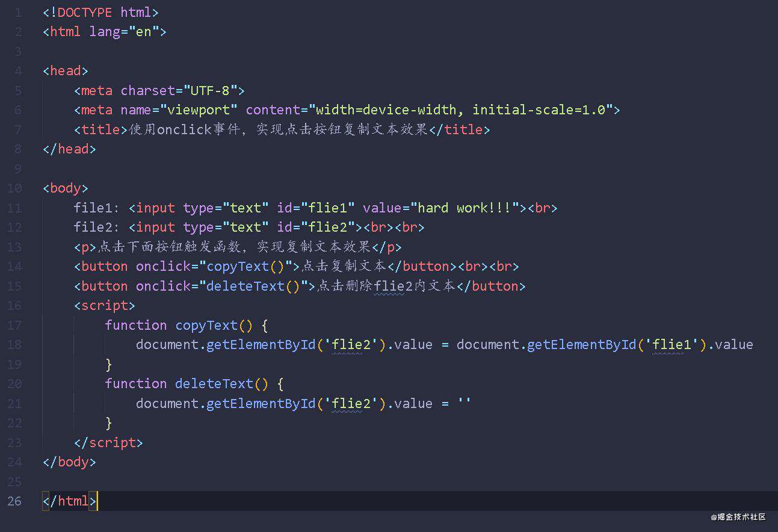The height and width of the screenshot is (532, 778).
Task: Click the button label 点击复制文本
Action: point(343,266)
